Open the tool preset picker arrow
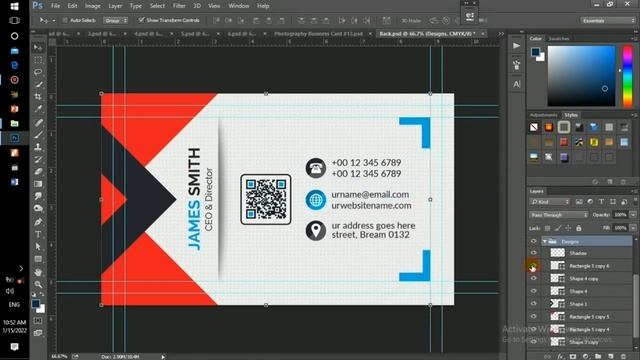640x360 pixels. tap(53, 20)
